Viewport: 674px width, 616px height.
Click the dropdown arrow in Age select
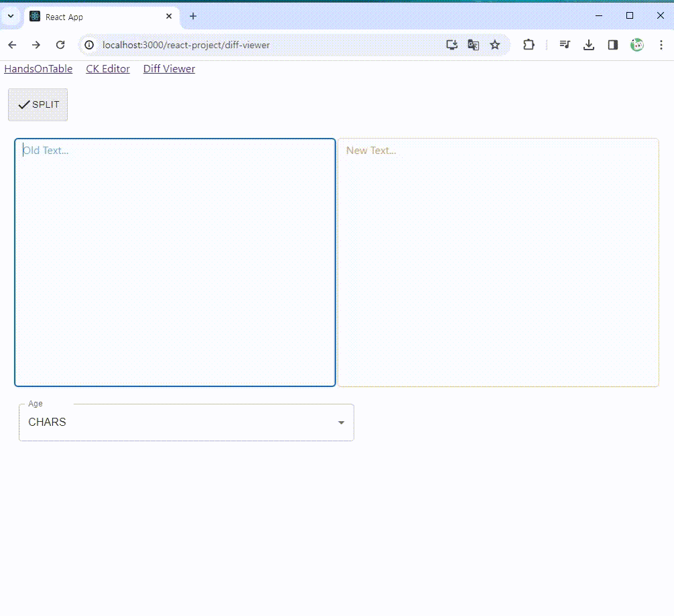(x=341, y=422)
